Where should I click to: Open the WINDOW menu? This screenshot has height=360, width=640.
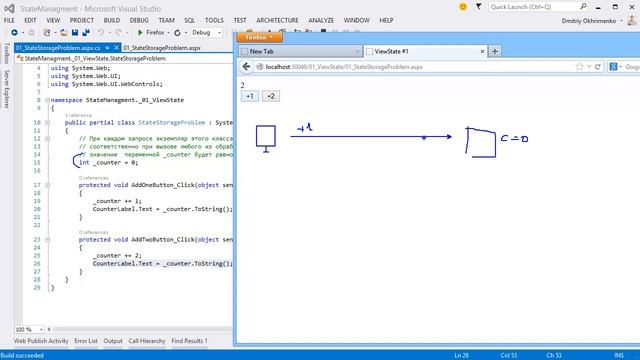point(357,20)
